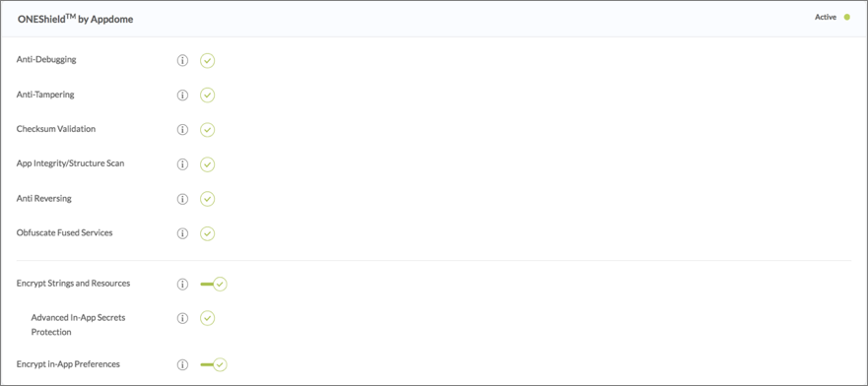The height and width of the screenshot is (386, 868).
Task: Turn off Encrypt in-App Preferences switch
Action: pos(214,365)
